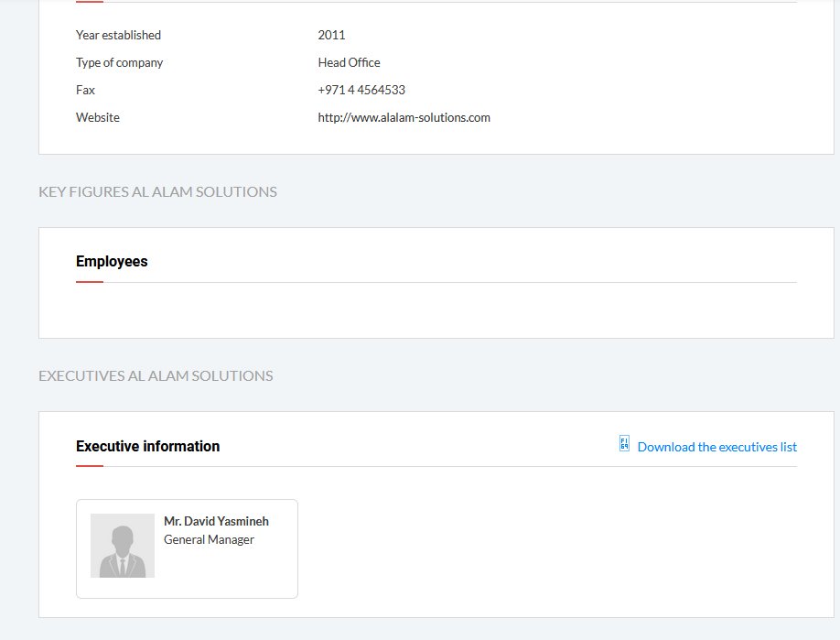The image size is (840, 640).
Task: Click the Employees section heading
Action: click(x=112, y=262)
